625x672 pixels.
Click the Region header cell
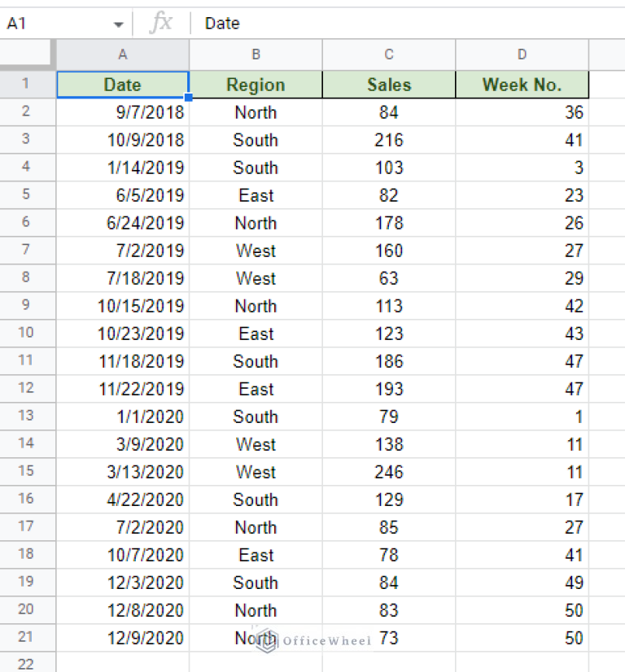pyautogui.click(x=256, y=85)
